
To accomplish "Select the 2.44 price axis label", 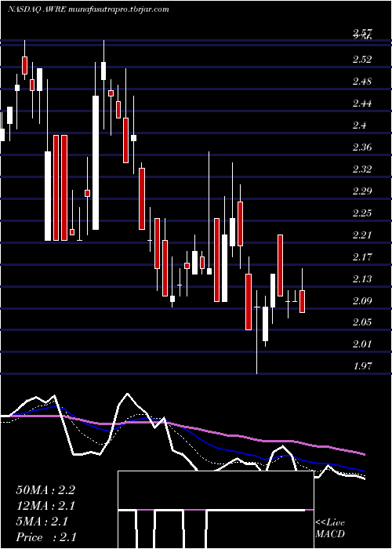I will [362, 104].
